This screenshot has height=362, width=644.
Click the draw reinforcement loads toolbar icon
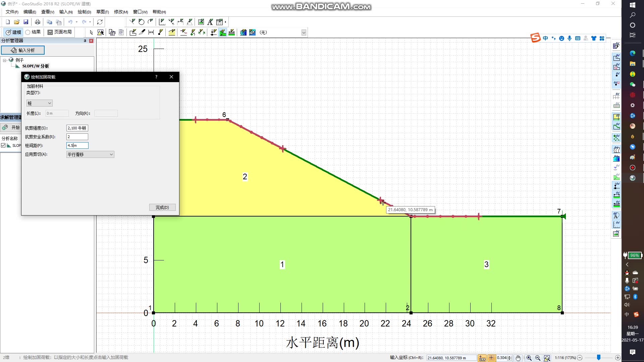(223, 33)
